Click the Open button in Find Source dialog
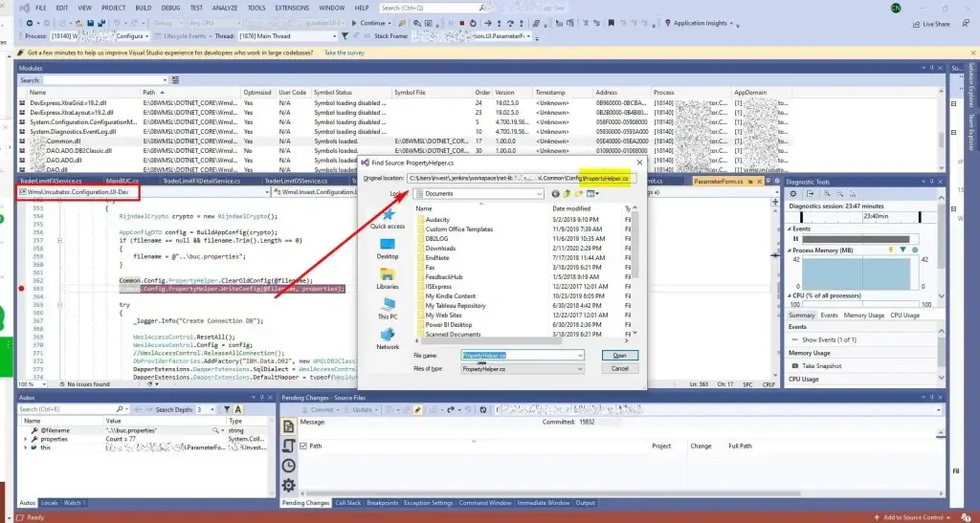Screen dimensions: 980x523 619,355
